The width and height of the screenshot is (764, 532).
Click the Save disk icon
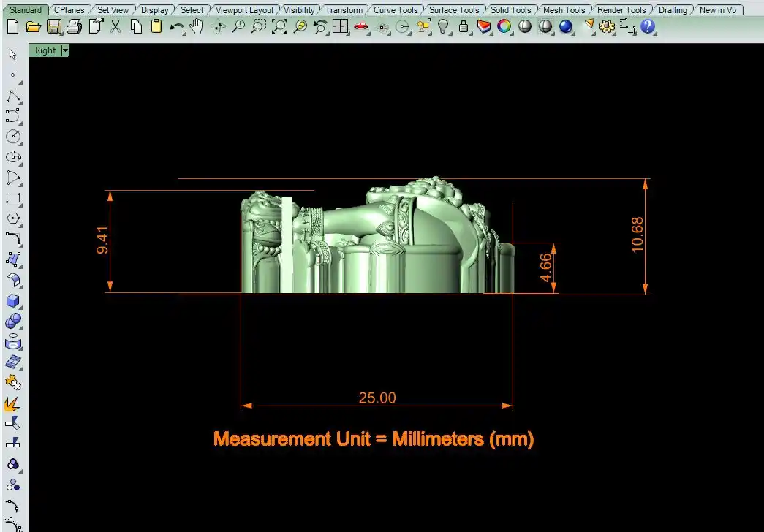click(x=53, y=27)
